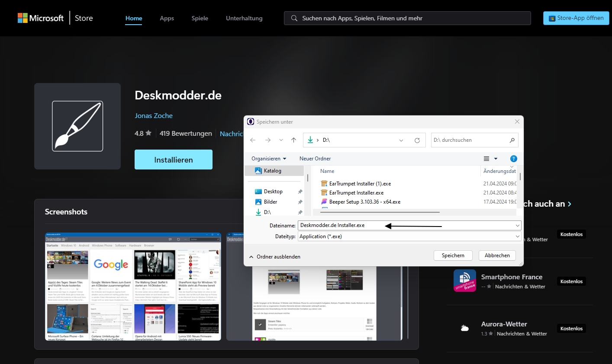Click the 419 Bewertungen rating link
The image size is (612, 364).
tap(186, 134)
